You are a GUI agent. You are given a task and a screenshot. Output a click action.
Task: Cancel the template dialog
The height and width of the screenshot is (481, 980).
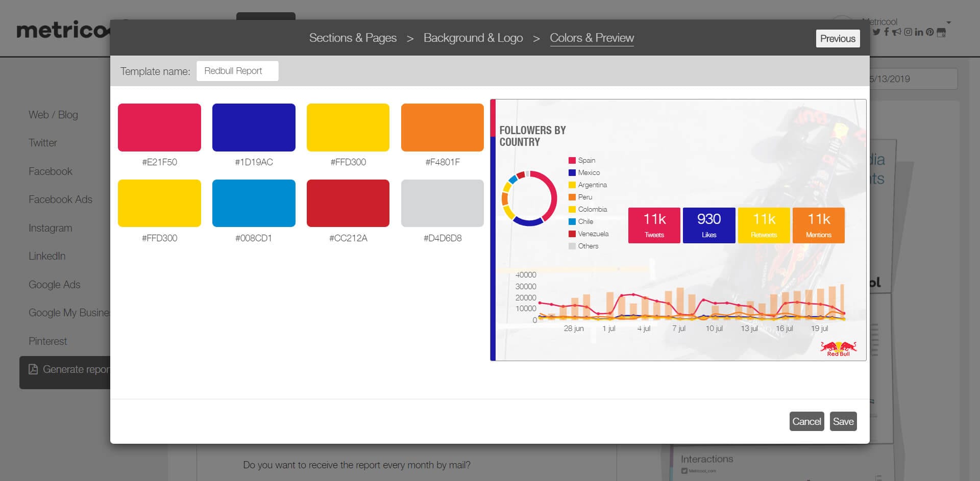pos(806,421)
